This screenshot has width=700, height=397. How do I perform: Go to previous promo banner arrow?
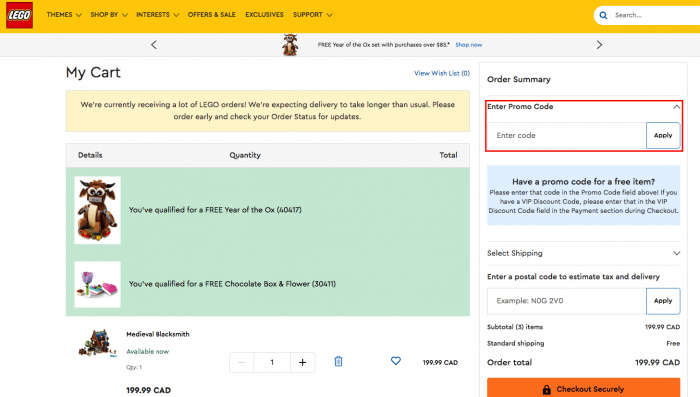154,45
